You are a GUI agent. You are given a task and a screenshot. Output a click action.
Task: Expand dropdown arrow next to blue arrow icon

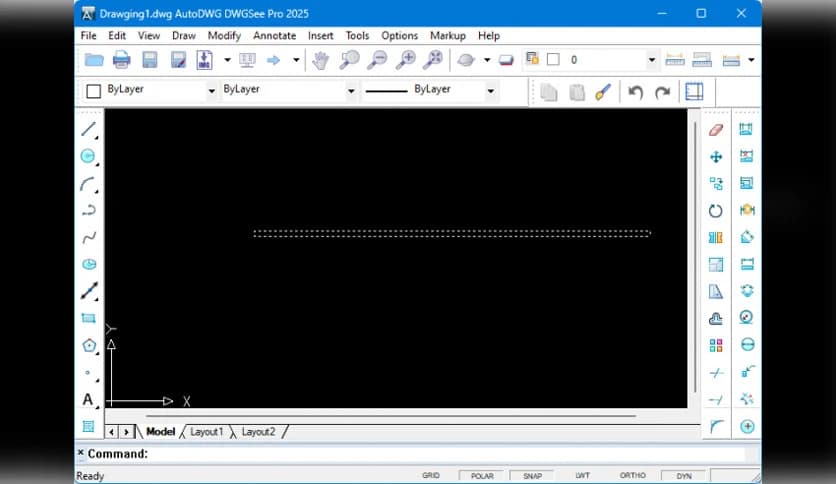[296, 60]
